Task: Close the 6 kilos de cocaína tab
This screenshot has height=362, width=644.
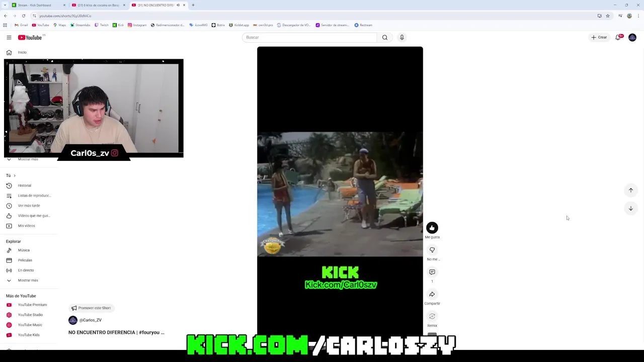Action: coord(124,5)
